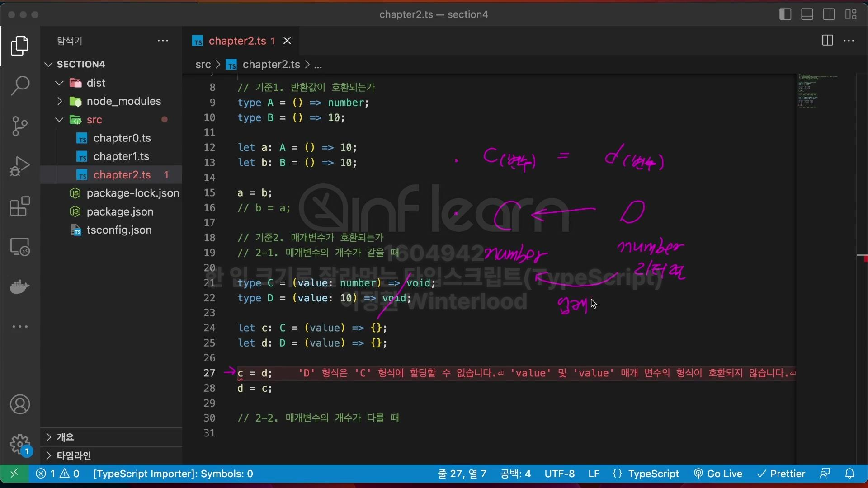
Task: Open the Run and Debug view
Action: [x=20, y=166]
